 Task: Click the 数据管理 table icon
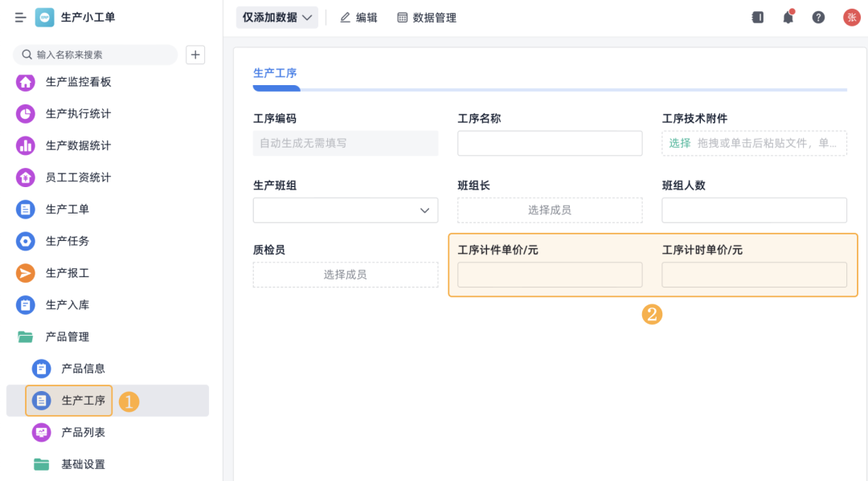(403, 18)
